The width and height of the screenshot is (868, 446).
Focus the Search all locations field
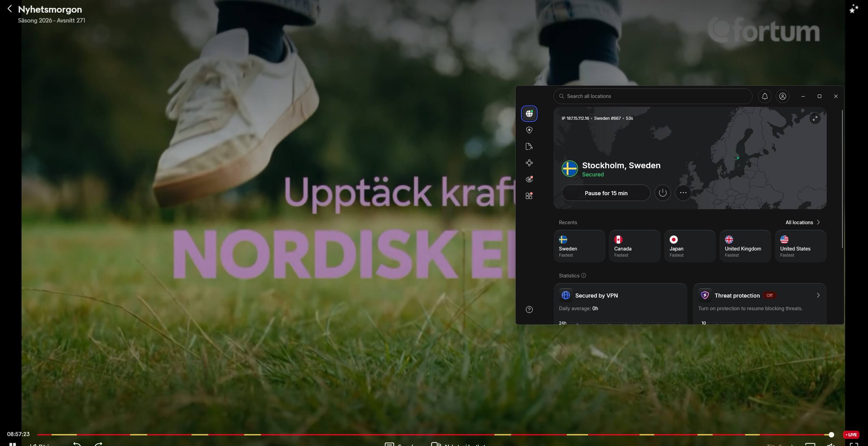[x=653, y=96]
